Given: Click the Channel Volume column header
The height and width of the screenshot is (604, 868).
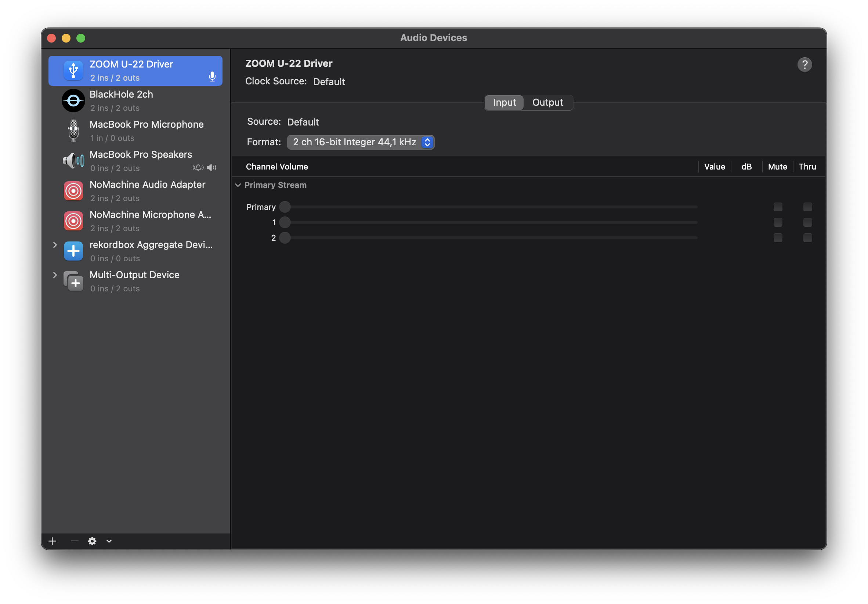Looking at the screenshot, I should pyautogui.click(x=277, y=167).
